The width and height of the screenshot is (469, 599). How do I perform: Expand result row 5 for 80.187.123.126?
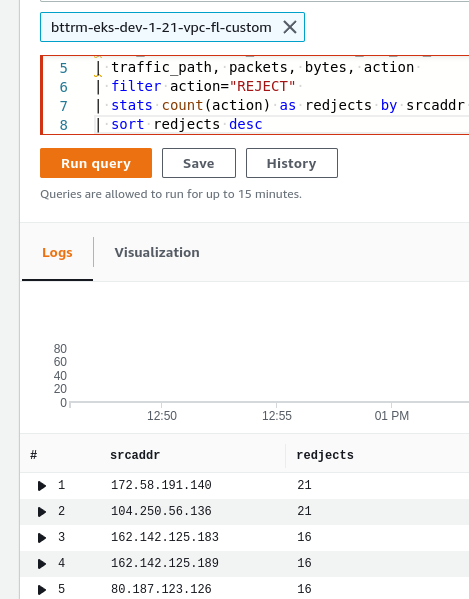[x=42, y=589]
